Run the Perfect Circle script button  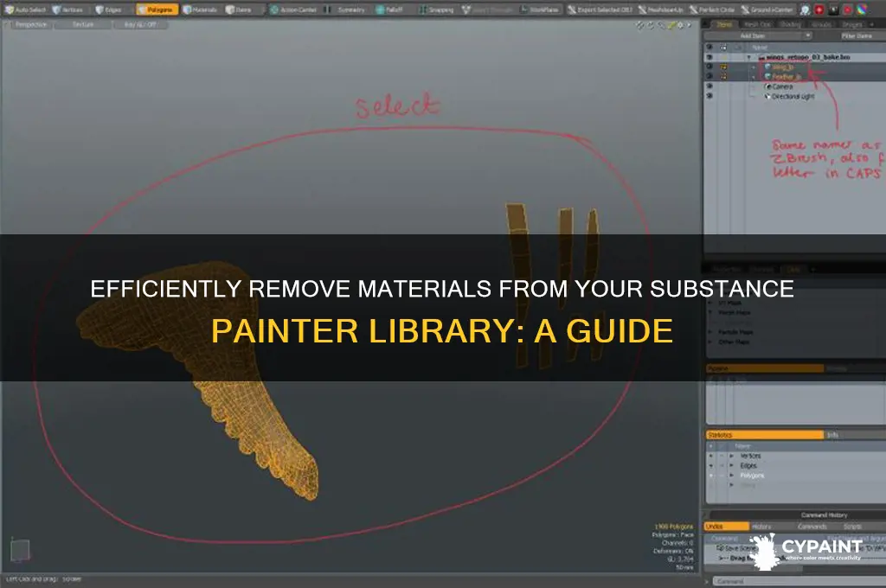point(712,10)
